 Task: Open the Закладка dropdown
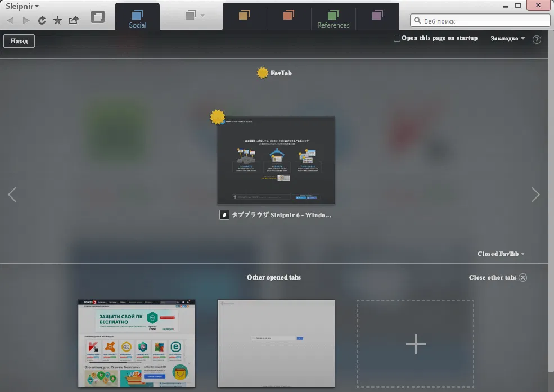click(507, 38)
